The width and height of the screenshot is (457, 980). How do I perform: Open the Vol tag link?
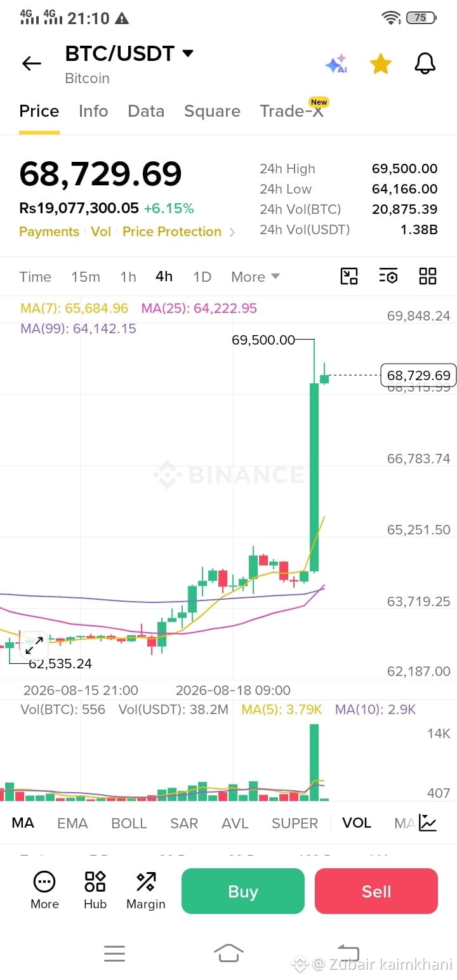click(101, 232)
